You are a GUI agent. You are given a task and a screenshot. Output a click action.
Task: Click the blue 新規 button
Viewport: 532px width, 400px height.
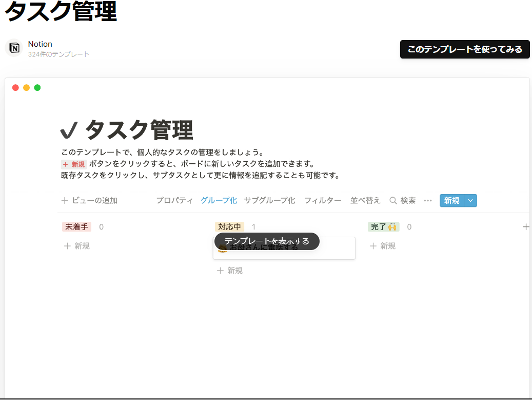pos(451,201)
